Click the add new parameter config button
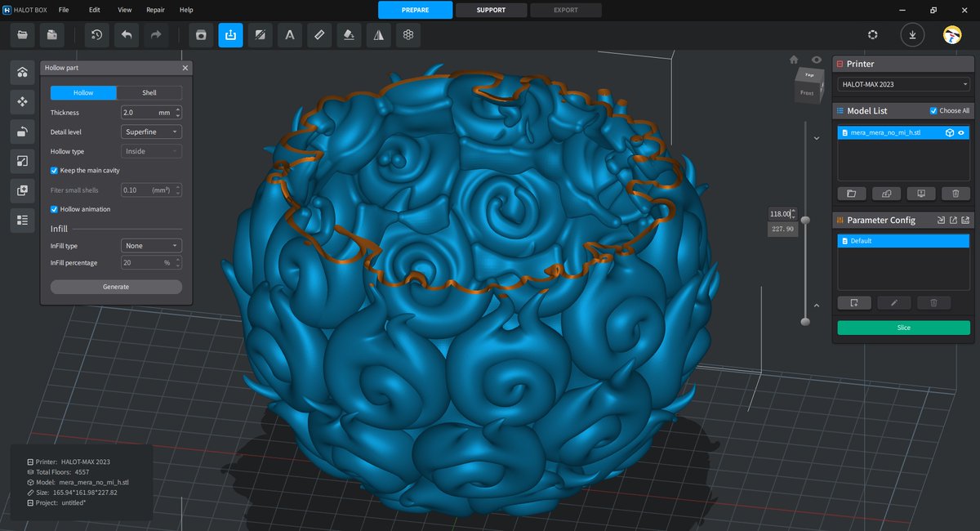 [853, 303]
